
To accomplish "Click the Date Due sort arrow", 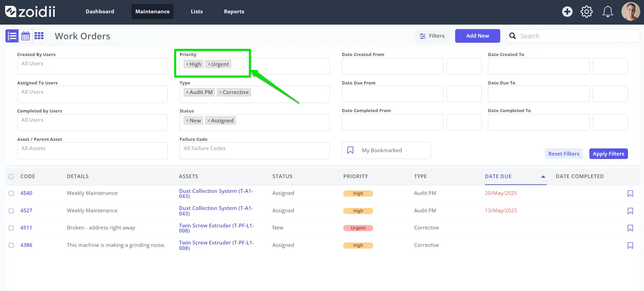I will pos(543,177).
